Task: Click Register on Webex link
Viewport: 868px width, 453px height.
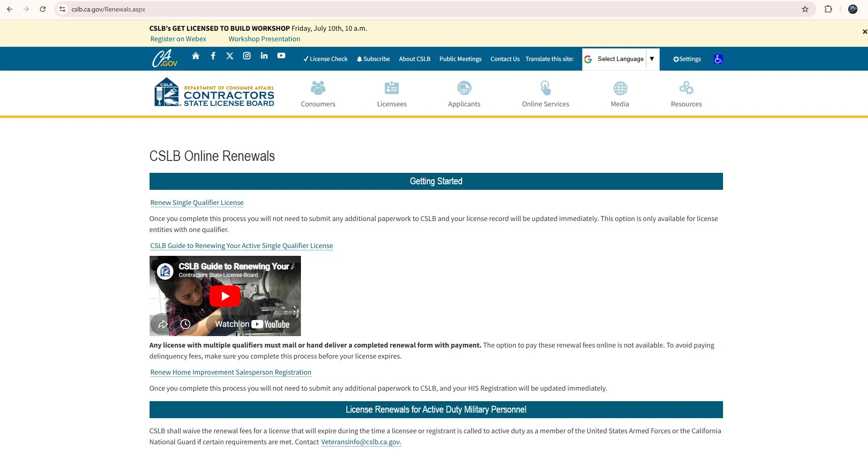Action: pos(178,39)
